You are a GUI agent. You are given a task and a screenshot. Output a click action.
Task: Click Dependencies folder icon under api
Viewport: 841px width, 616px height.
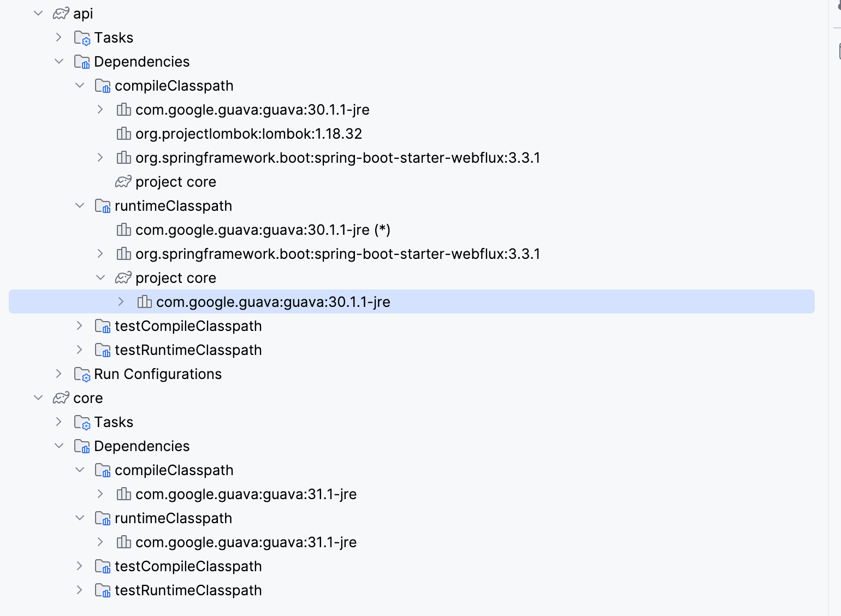(x=82, y=62)
